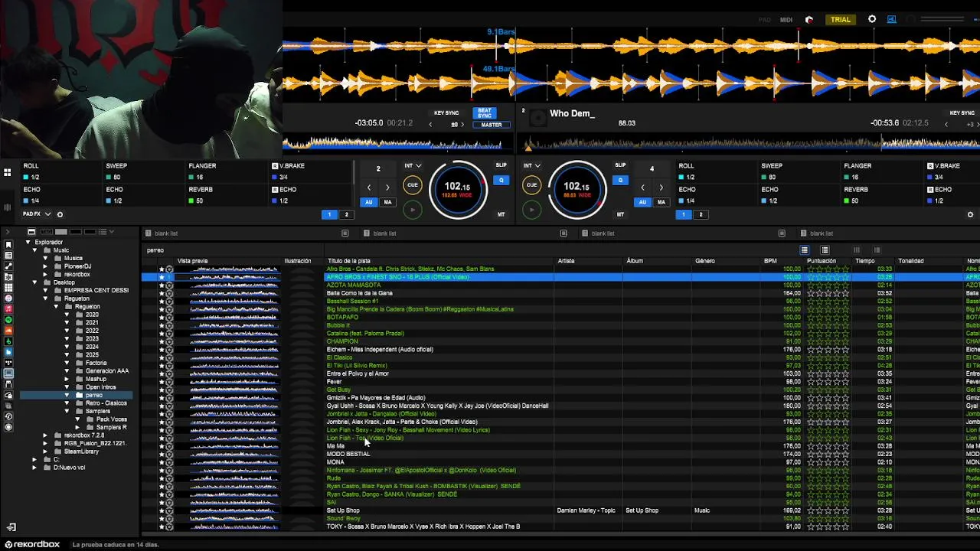Screen dimensions: 980x551
Task: Open Beatport green icon in sidebar
Action: tap(8, 341)
